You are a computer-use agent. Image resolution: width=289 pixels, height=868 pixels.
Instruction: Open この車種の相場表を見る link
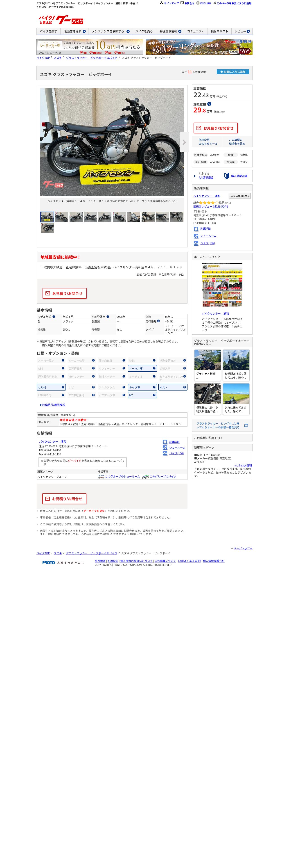point(237,142)
